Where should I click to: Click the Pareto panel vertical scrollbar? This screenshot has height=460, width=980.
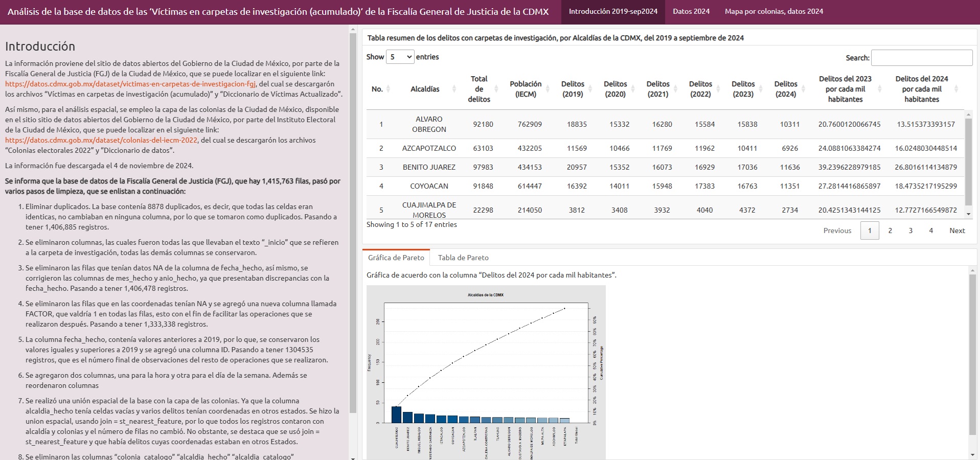(972, 355)
